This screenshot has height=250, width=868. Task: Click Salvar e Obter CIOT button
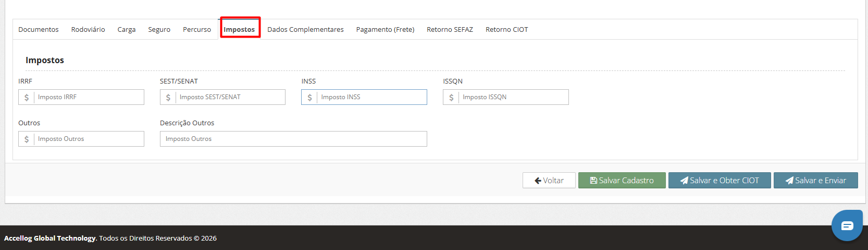pyautogui.click(x=720, y=180)
